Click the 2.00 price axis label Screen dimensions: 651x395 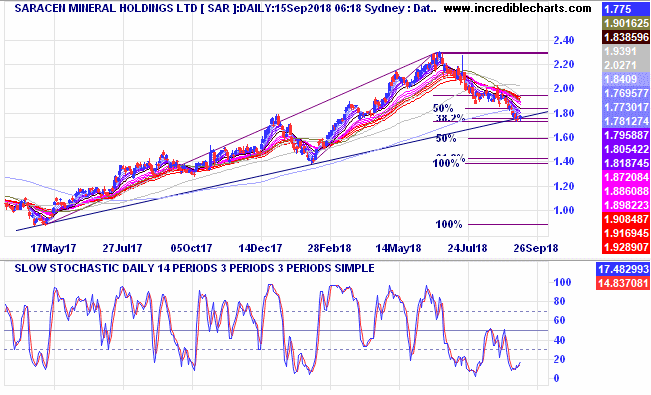pyautogui.click(x=564, y=88)
